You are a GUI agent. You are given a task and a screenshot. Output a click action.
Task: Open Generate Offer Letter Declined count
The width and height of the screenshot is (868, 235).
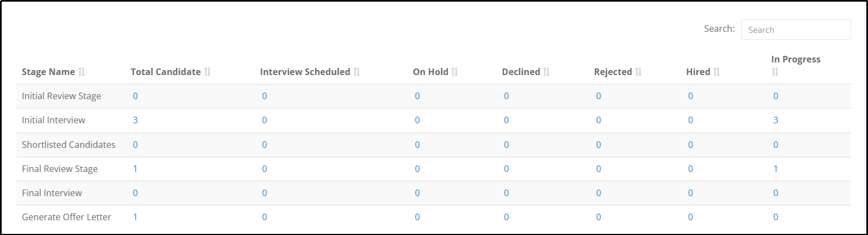(x=506, y=217)
